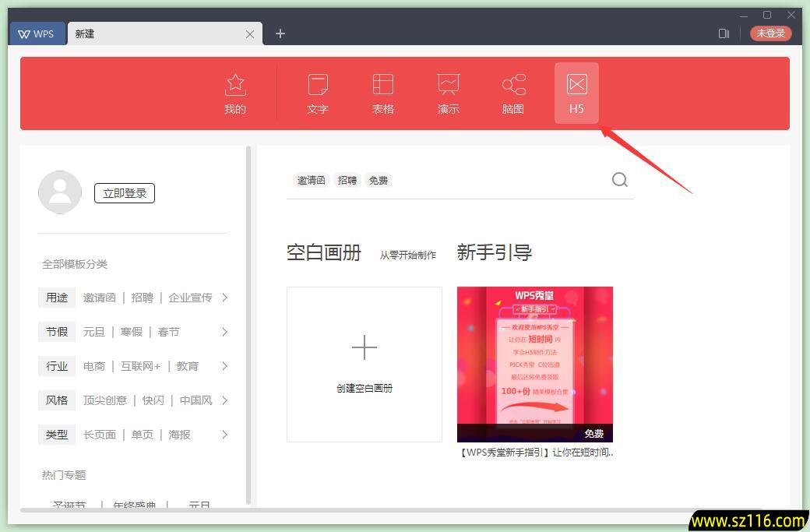Open the WPS秀堂新手指引 template thumbnail
This screenshot has height=532, width=810.
534,363
